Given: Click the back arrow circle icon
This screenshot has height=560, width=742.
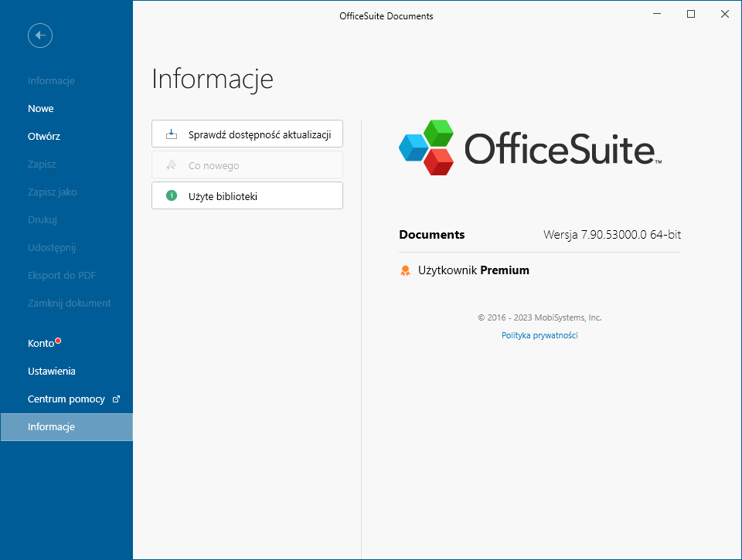Looking at the screenshot, I should [40, 36].
